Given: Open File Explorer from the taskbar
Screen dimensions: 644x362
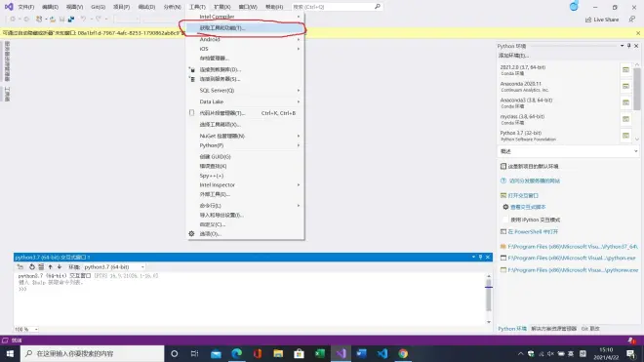Looking at the screenshot, I should click(278, 353).
